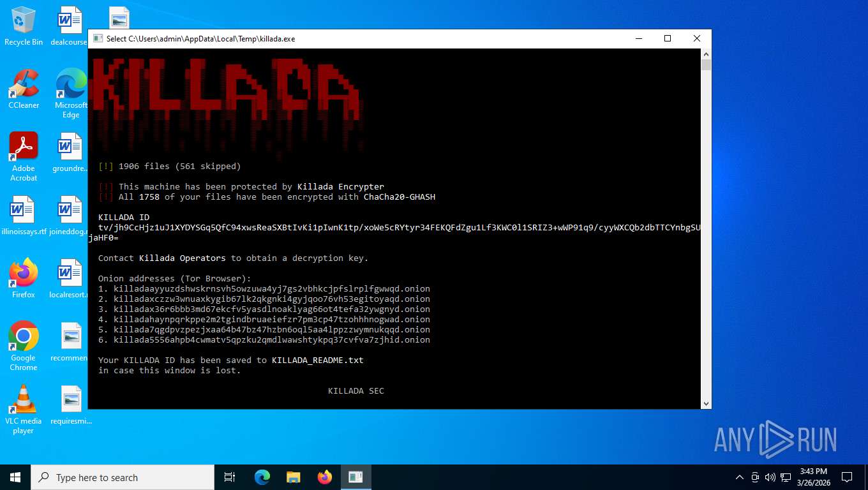
Task: Click the console vertical scrollbar thumb
Action: tap(706, 64)
